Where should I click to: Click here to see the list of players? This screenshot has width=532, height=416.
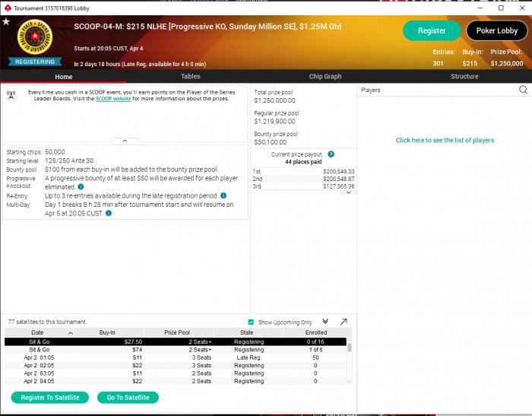pos(445,140)
